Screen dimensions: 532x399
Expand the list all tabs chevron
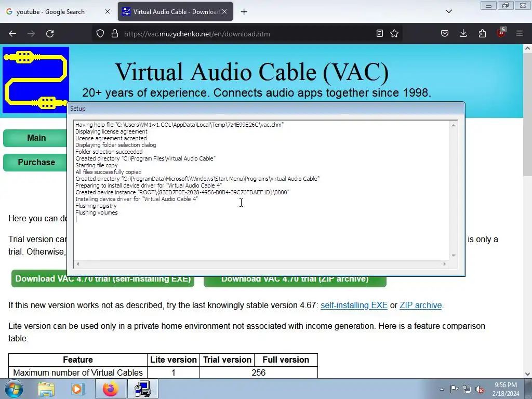(449, 11)
